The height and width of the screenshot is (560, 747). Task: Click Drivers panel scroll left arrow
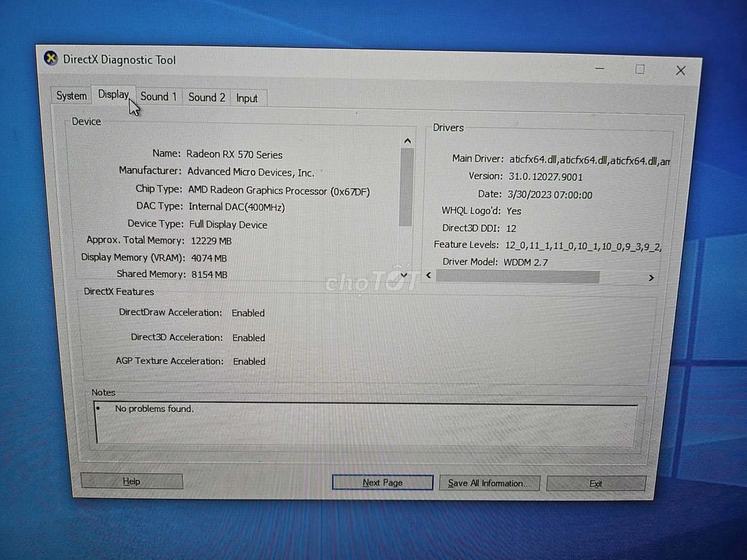428,275
